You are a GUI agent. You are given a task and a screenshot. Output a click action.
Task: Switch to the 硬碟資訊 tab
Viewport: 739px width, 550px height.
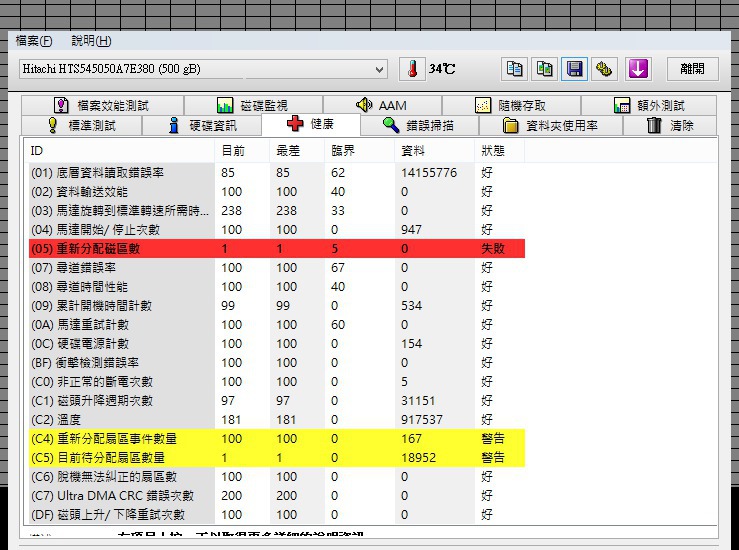click(x=202, y=125)
